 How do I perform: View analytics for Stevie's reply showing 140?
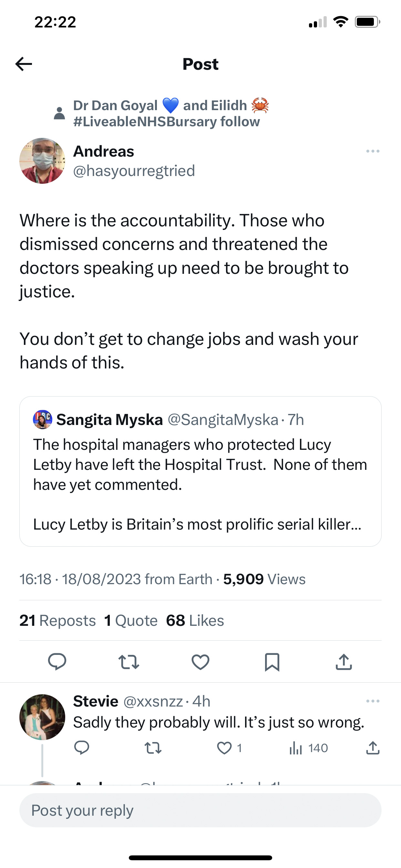[x=308, y=748]
